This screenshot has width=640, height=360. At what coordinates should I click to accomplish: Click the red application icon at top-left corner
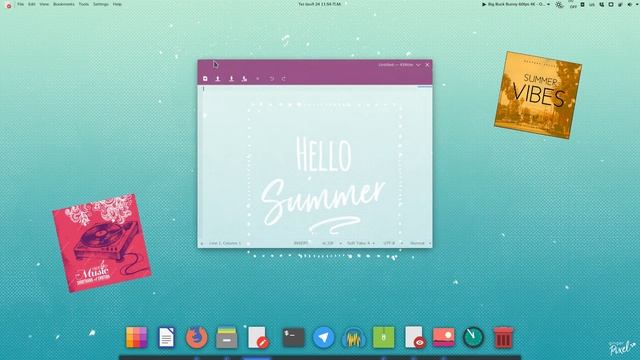pos(8,5)
